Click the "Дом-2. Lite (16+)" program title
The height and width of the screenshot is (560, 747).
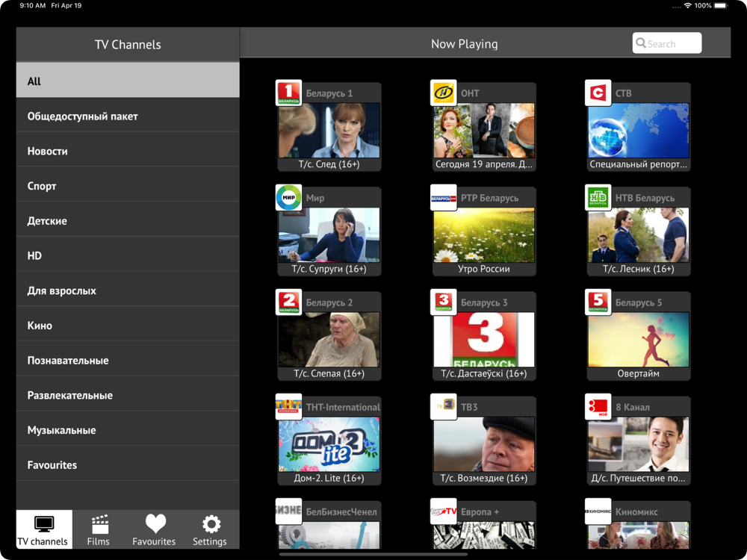[x=329, y=478]
